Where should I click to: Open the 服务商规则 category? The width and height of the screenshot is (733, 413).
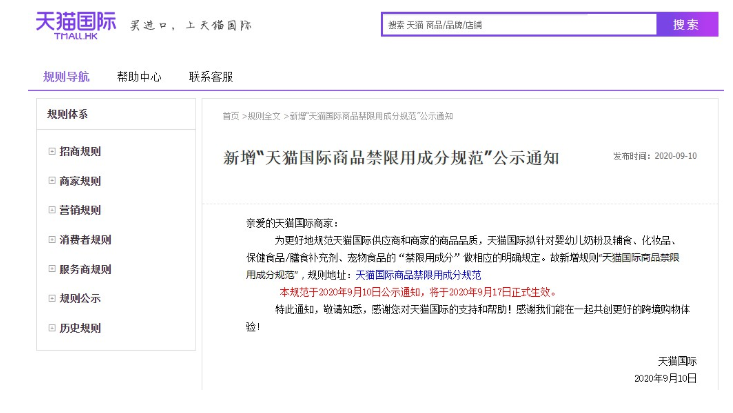tap(85, 269)
